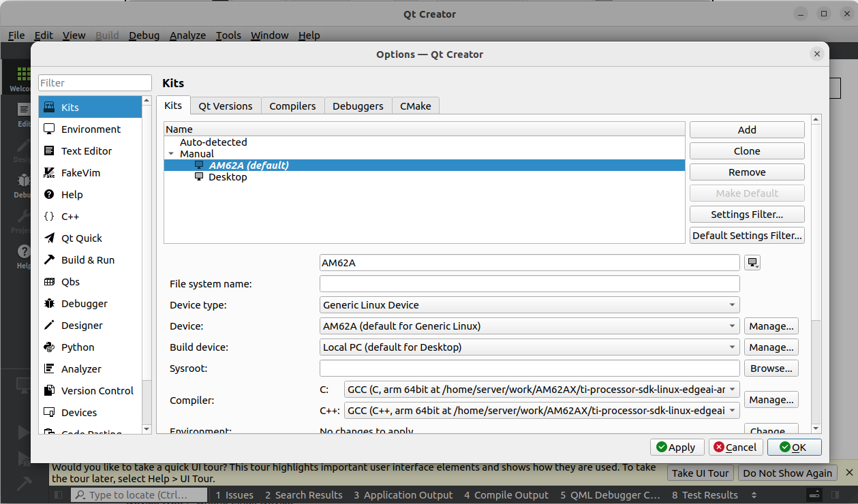Image resolution: width=858 pixels, height=504 pixels.
Task: Click the options Filter search field
Action: pos(95,83)
